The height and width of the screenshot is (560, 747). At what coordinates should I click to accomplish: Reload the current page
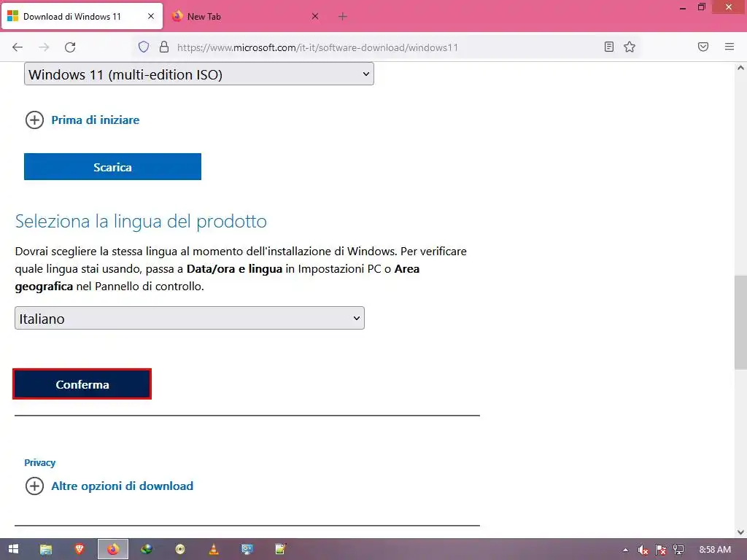point(70,47)
